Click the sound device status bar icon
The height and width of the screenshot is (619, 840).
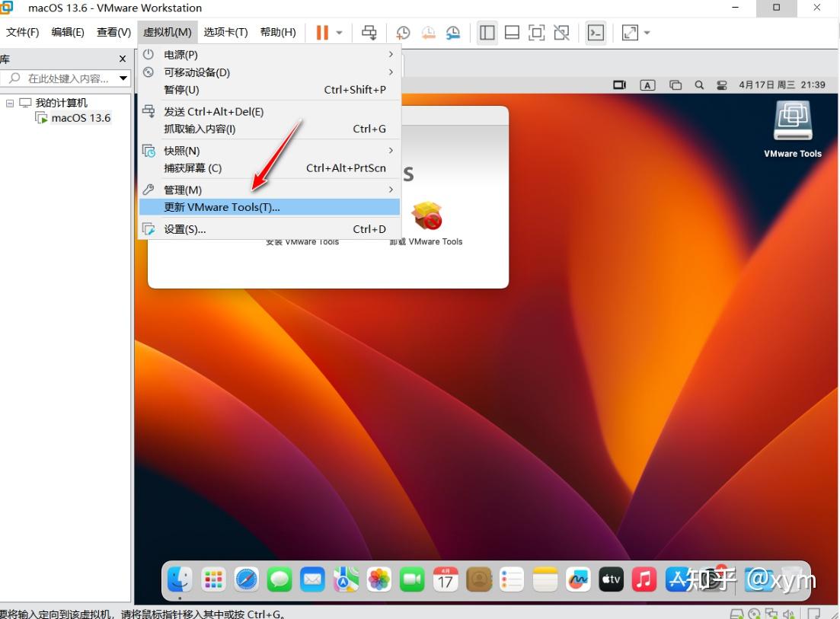[788, 614]
